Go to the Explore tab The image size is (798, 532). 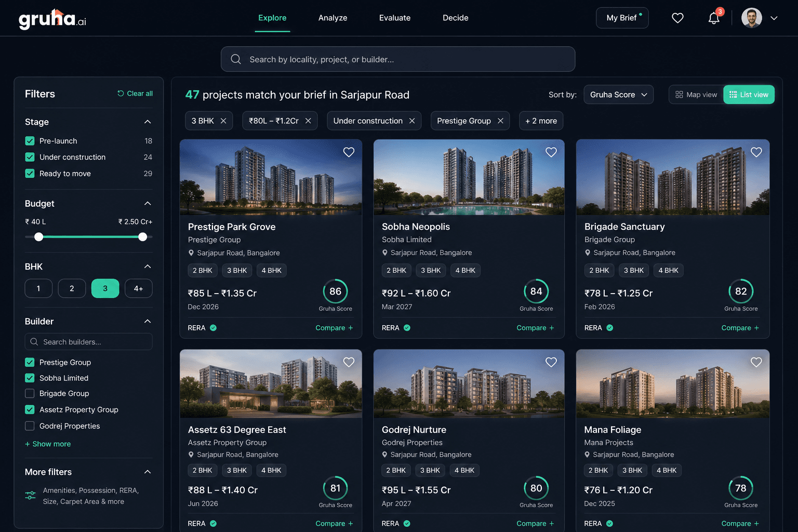pyautogui.click(x=272, y=18)
